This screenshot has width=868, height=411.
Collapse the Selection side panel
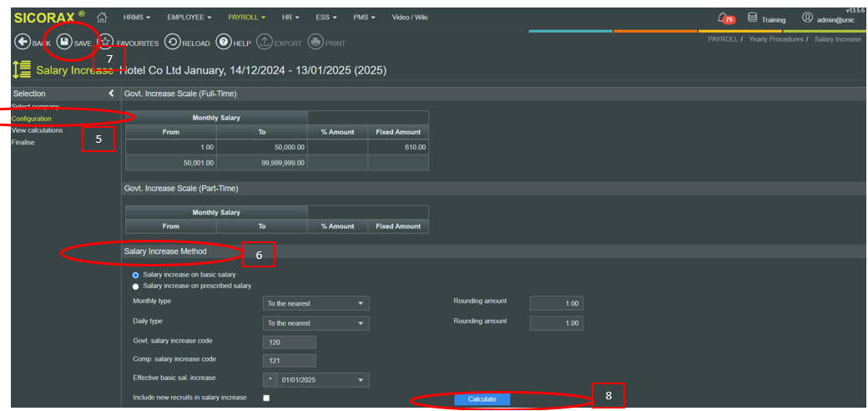[x=111, y=94]
